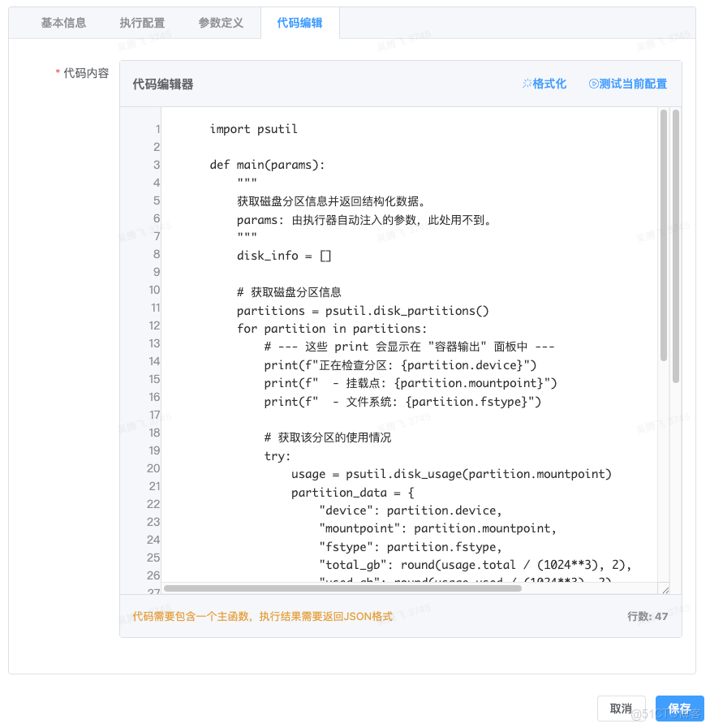Click the 'disk_info = []' code line
710x728 pixels.
click(x=283, y=256)
